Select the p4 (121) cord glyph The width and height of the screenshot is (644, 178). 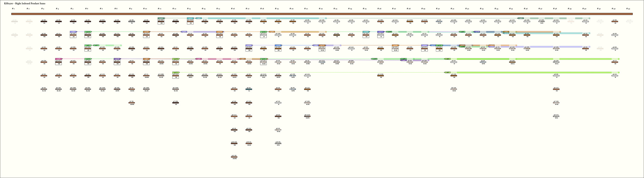click(x=322, y=62)
